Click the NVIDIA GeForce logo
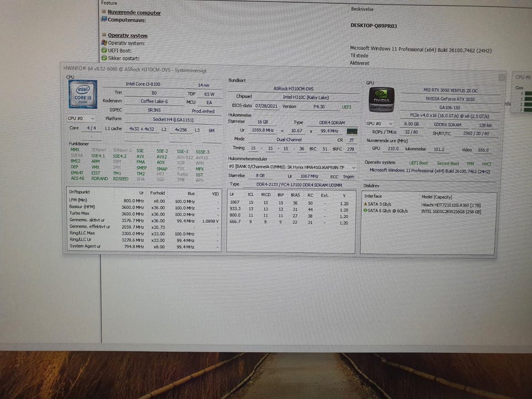The width and height of the screenshot is (532, 399). tap(381, 99)
